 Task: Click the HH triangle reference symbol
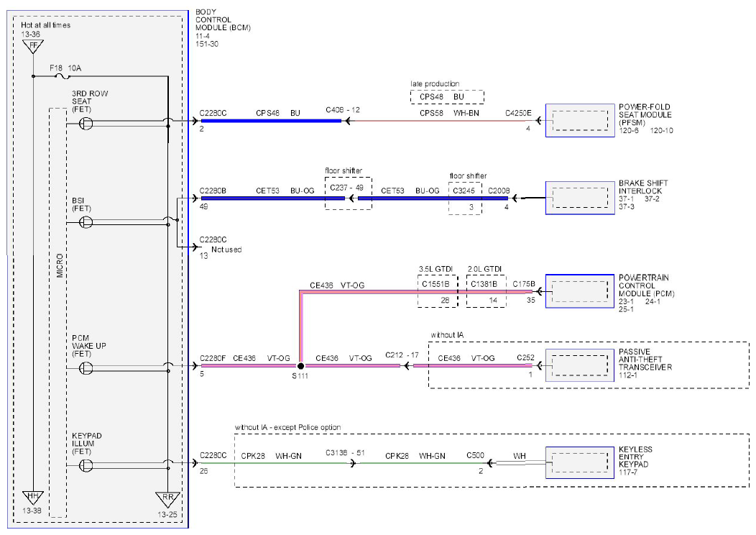tap(33, 498)
